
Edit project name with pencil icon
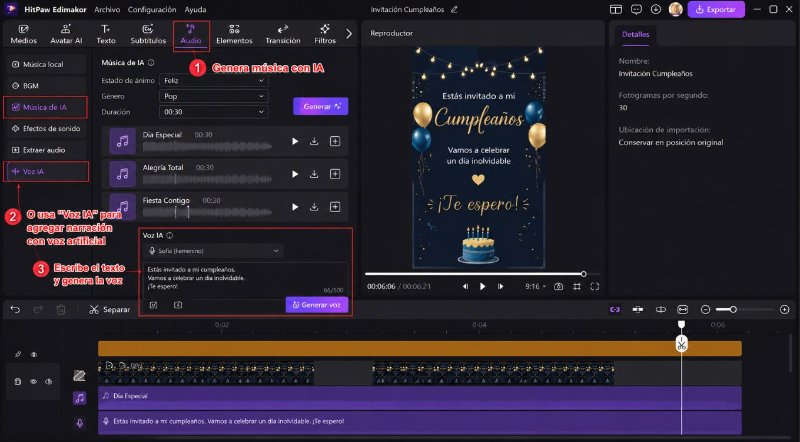click(454, 9)
